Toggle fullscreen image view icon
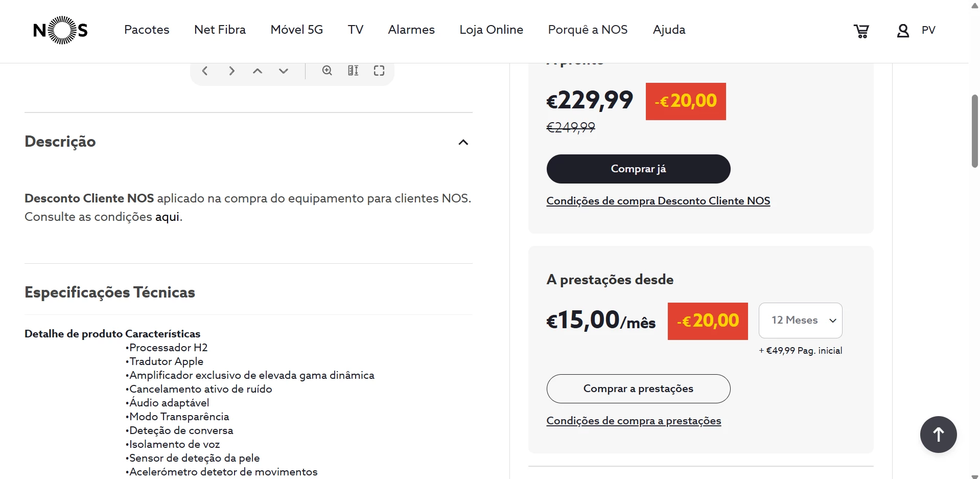Screen dimensions: 980x479 click(379, 71)
